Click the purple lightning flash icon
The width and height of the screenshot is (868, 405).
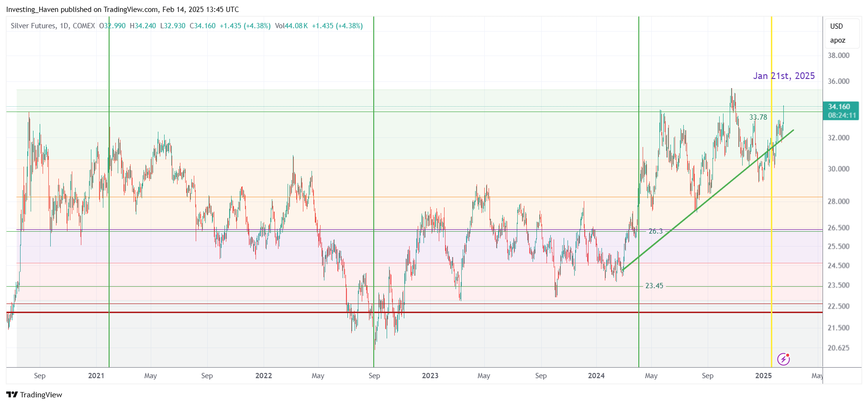tap(783, 359)
